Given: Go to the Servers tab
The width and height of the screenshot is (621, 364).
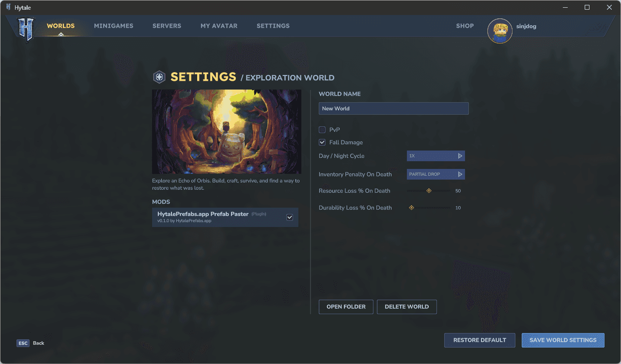Looking at the screenshot, I should (x=167, y=26).
